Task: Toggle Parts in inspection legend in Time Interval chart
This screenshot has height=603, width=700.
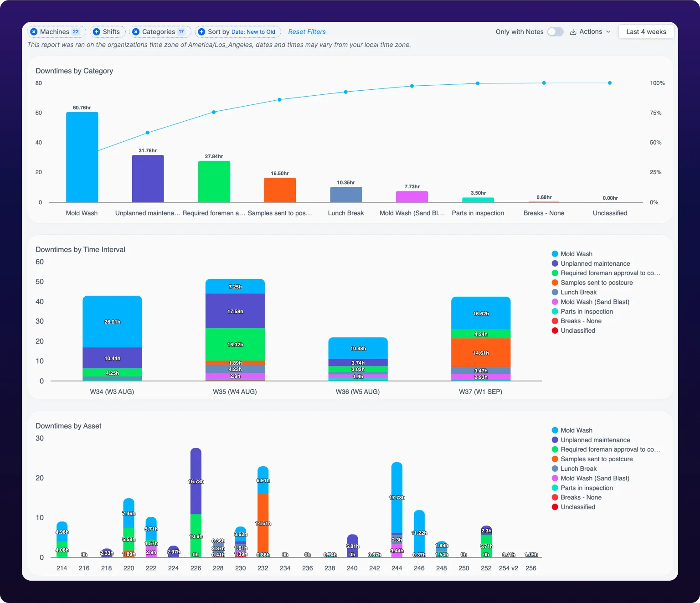Action: 582,311
